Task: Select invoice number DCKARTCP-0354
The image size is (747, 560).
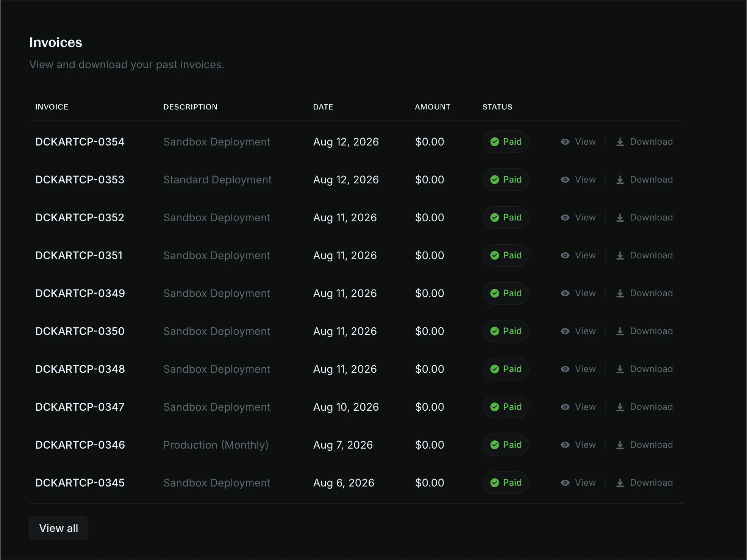Action: point(80,142)
